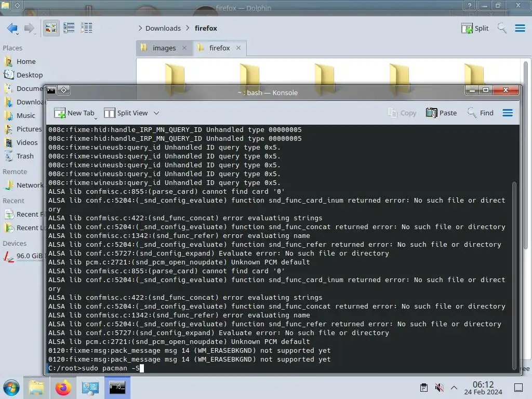Toggle Dolphin title bar pin icon

click(17, 5)
